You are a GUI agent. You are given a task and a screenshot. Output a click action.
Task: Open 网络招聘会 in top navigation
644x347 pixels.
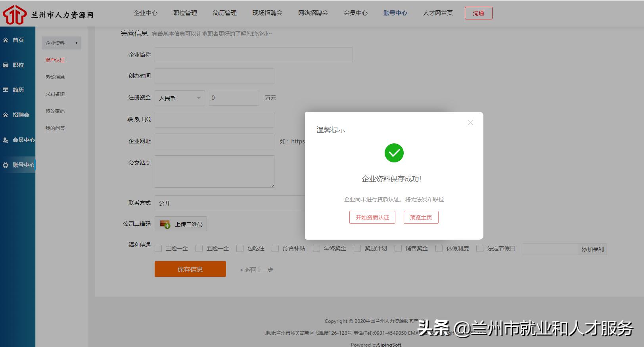coord(313,13)
